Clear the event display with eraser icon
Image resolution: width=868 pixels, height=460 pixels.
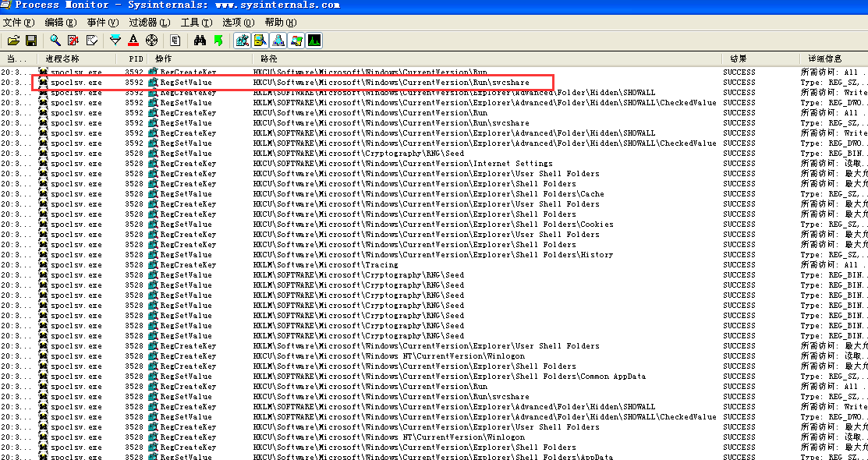pos(91,40)
